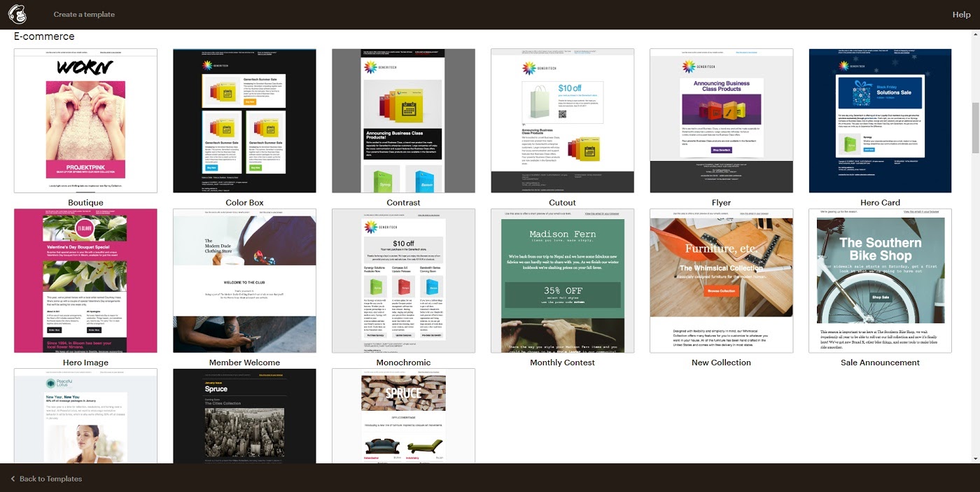Viewport: 980px width, 492px height.
Task: Open the Help menu
Action: click(x=961, y=14)
